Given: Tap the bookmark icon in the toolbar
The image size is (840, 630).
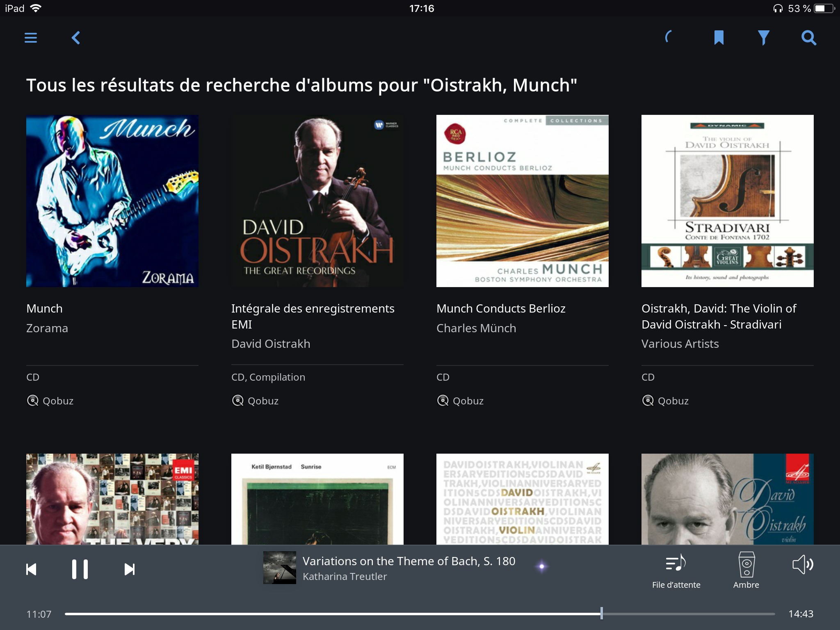Looking at the screenshot, I should pyautogui.click(x=719, y=38).
